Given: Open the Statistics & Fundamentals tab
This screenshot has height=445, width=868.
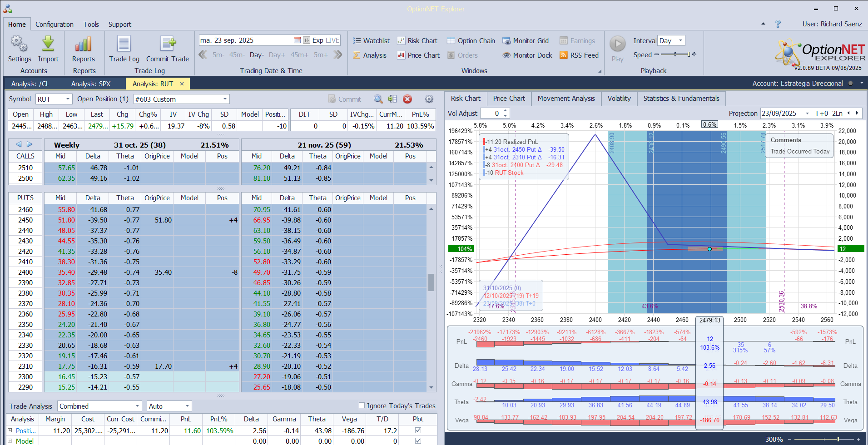Looking at the screenshot, I should (x=681, y=99).
